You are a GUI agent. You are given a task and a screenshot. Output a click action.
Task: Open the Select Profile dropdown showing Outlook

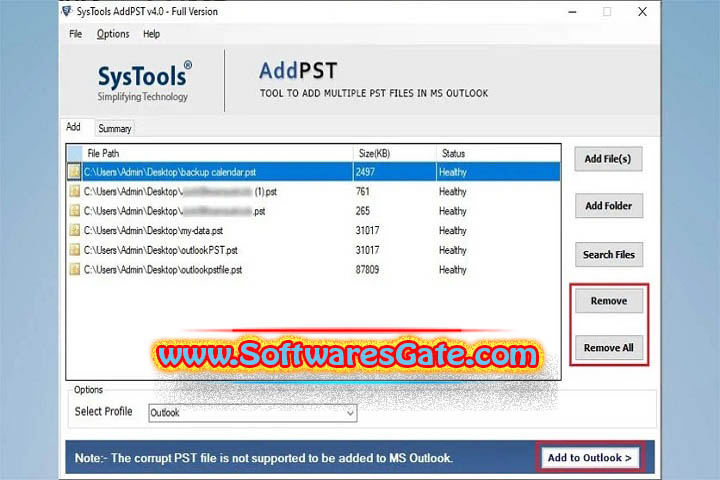point(253,412)
